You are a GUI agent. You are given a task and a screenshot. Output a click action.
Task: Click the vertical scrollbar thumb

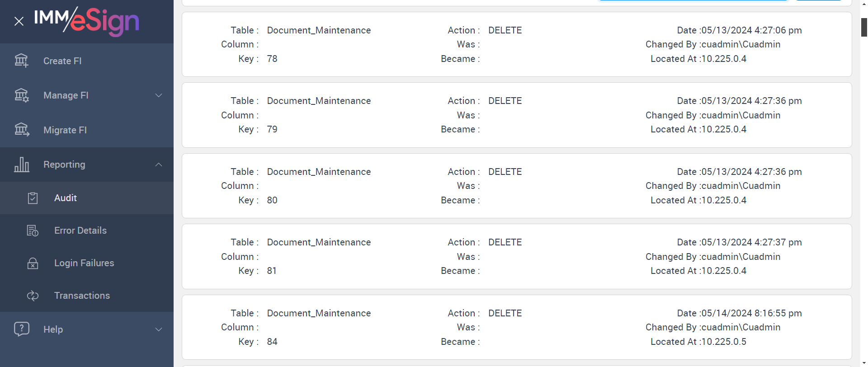pyautogui.click(x=864, y=27)
